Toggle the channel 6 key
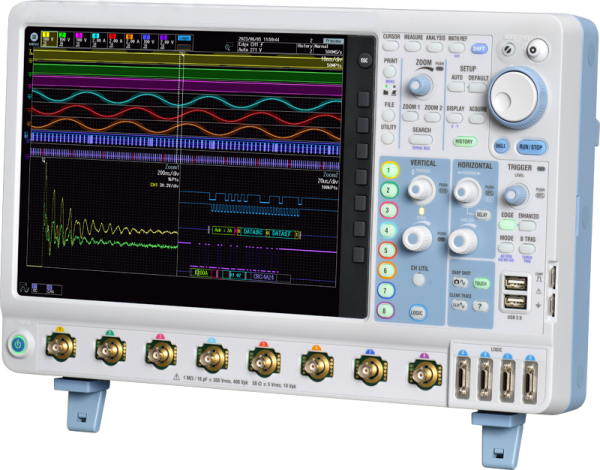The width and height of the screenshot is (600, 470). click(x=386, y=270)
